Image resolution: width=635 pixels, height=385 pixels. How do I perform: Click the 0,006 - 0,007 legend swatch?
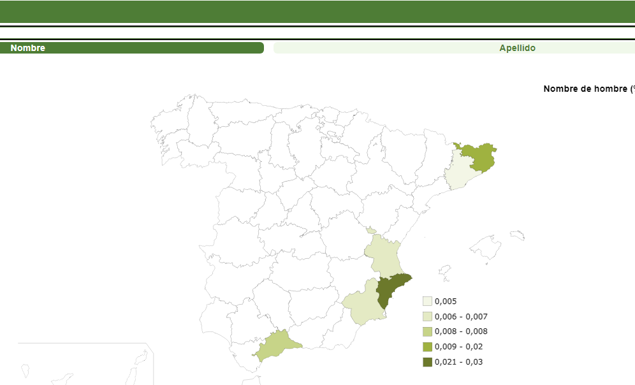click(427, 316)
